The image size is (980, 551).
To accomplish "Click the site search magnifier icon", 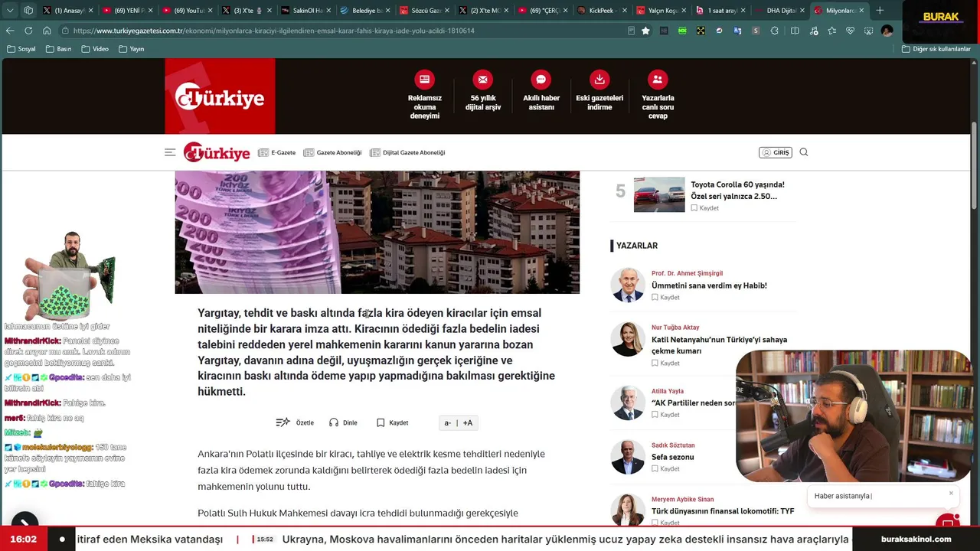I will (804, 152).
